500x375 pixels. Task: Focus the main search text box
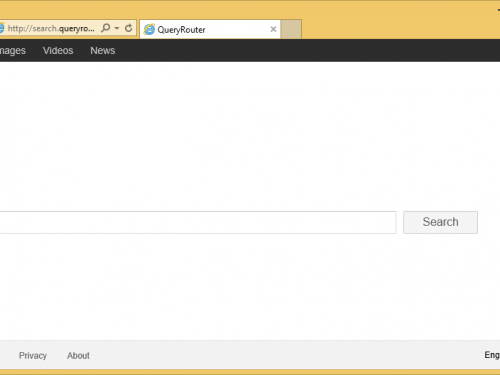pyautogui.click(x=198, y=222)
